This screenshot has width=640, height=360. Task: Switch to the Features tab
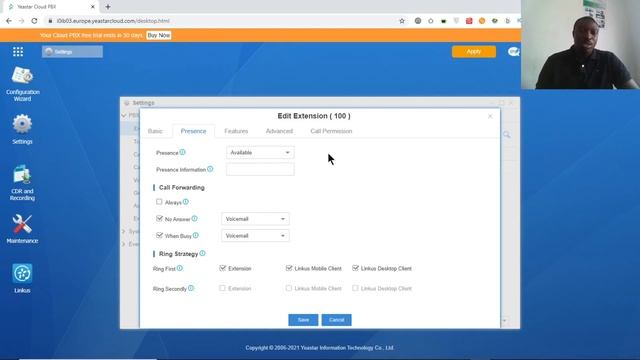click(236, 131)
